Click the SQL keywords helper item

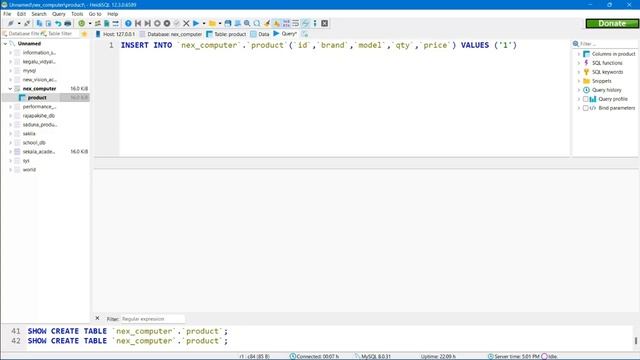tap(607, 72)
